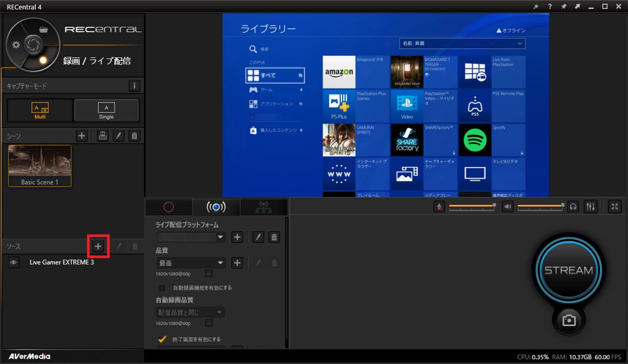Add a live streaming platform
The image size is (628, 364).
(x=237, y=237)
